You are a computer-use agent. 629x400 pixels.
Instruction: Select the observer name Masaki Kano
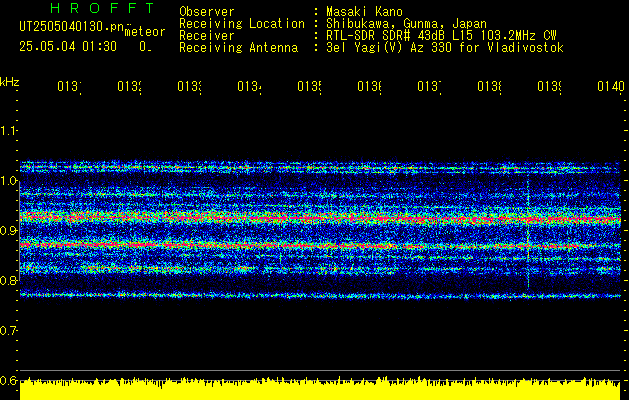pyautogui.click(x=364, y=12)
